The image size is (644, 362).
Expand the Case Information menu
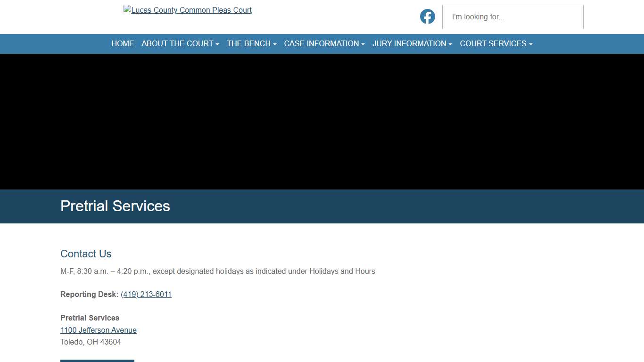(321, 43)
